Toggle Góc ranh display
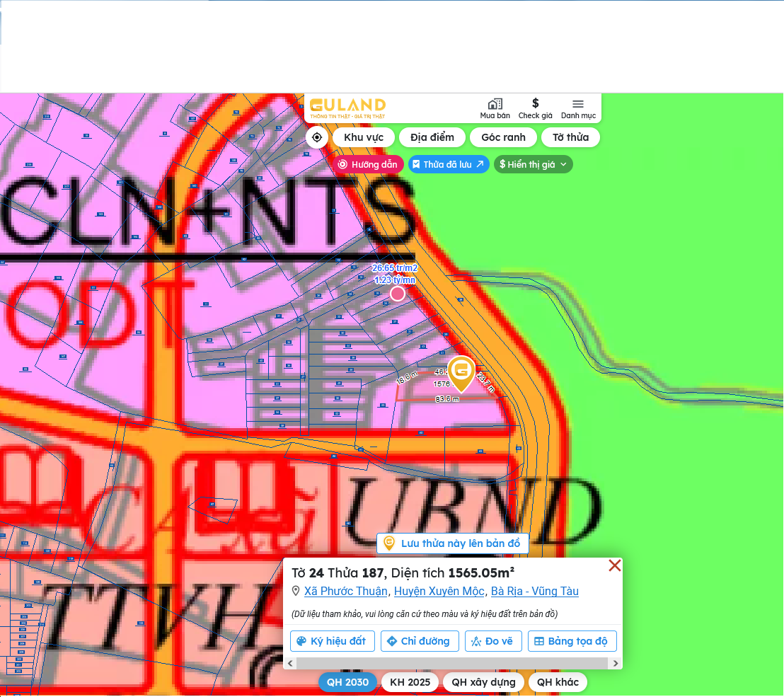The image size is (784, 697). click(x=503, y=137)
